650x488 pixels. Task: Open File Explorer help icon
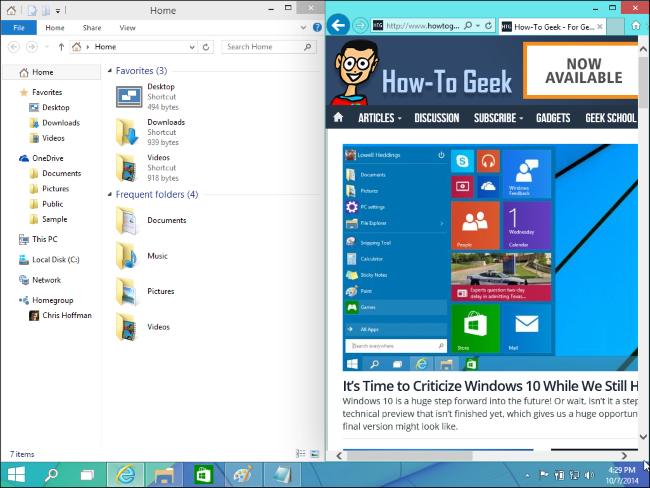click(315, 28)
